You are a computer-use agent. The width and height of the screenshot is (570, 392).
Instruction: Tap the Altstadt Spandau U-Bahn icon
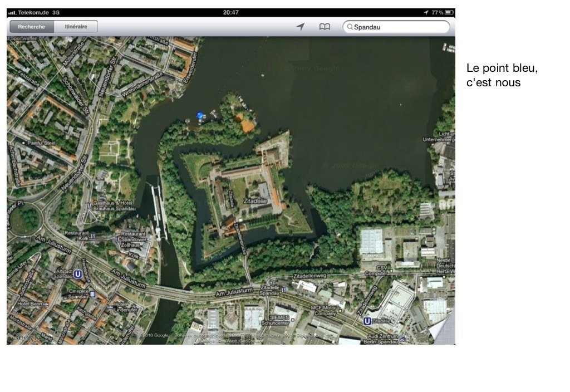tap(78, 274)
